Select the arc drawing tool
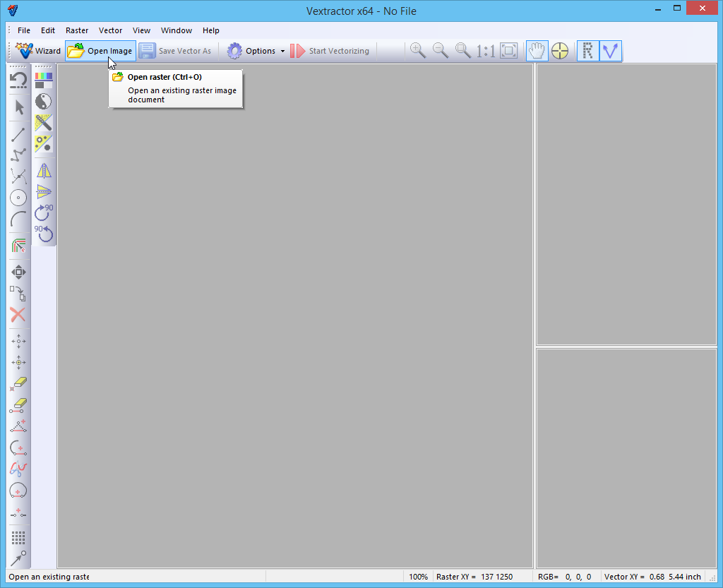 click(x=18, y=220)
